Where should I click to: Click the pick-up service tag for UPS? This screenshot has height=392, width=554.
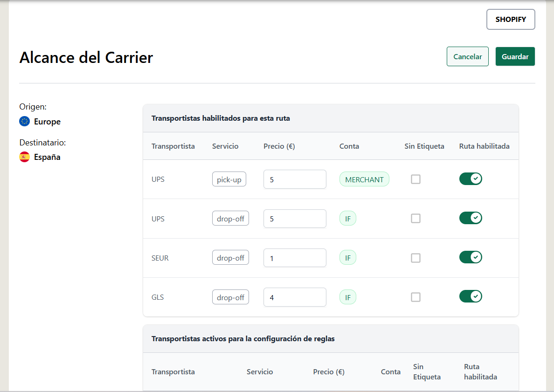tap(229, 179)
